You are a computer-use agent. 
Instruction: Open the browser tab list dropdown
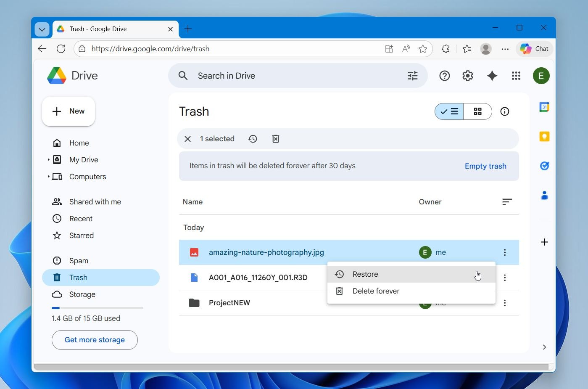[x=42, y=29]
